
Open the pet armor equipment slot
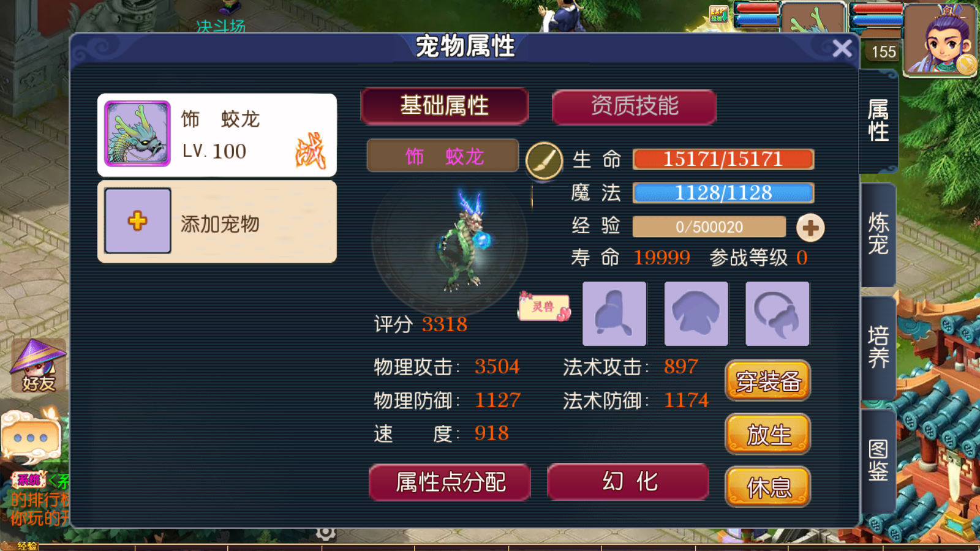[x=696, y=313]
